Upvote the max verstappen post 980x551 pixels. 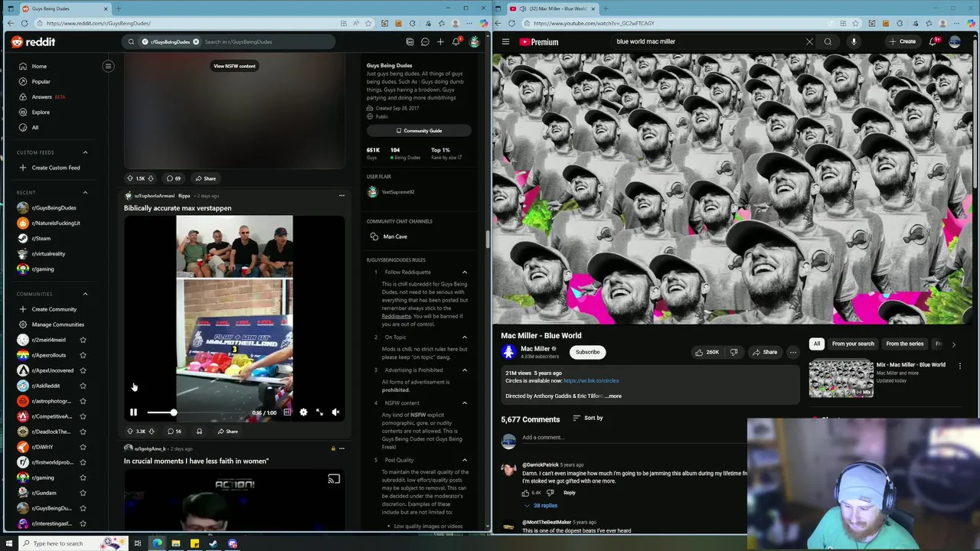(x=130, y=432)
